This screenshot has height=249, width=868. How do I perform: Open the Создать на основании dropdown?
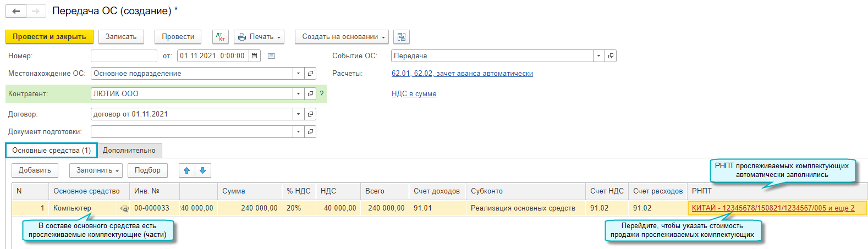coord(342,37)
